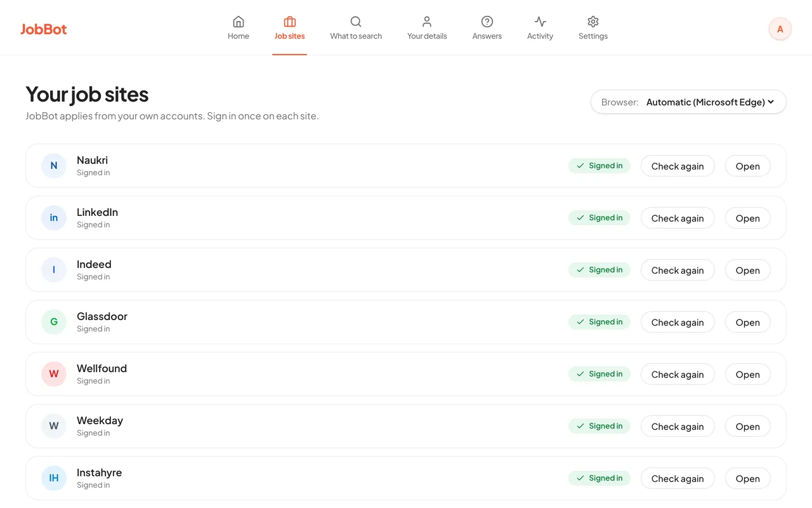This screenshot has height=508, width=812.
Task: Click the Home house icon
Action: coord(239,22)
